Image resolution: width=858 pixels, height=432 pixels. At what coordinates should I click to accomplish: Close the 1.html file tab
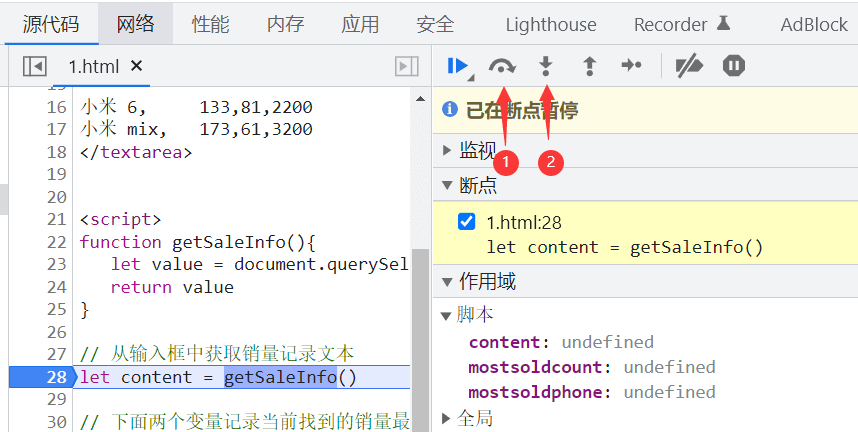[x=136, y=66]
